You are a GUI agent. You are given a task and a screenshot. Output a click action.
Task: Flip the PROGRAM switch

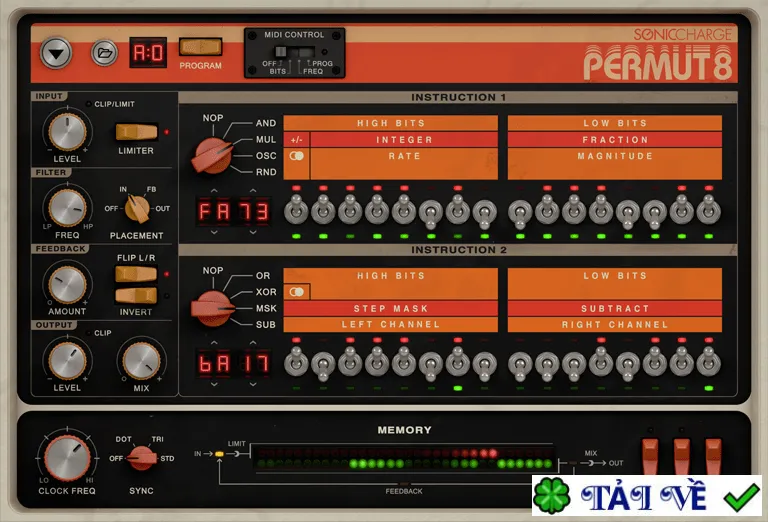(200, 47)
